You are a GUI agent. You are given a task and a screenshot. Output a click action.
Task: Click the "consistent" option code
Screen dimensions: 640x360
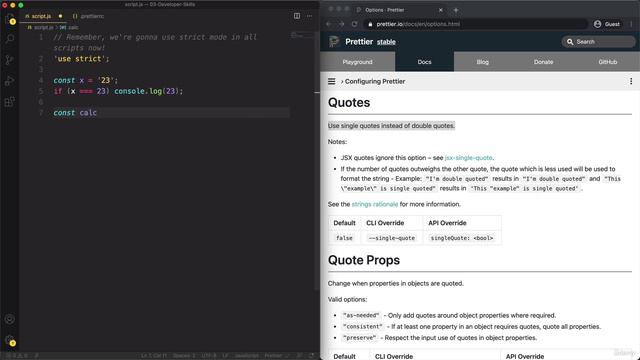point(363,327)
